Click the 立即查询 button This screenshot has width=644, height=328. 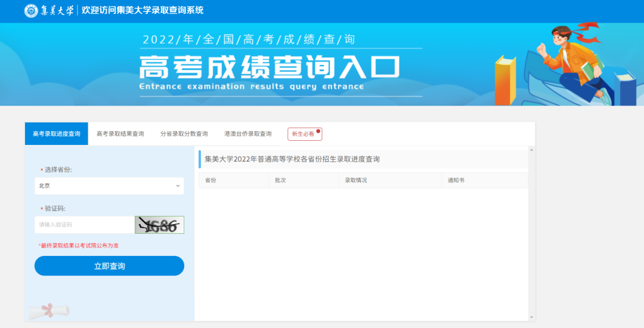[x=109, y=266]
